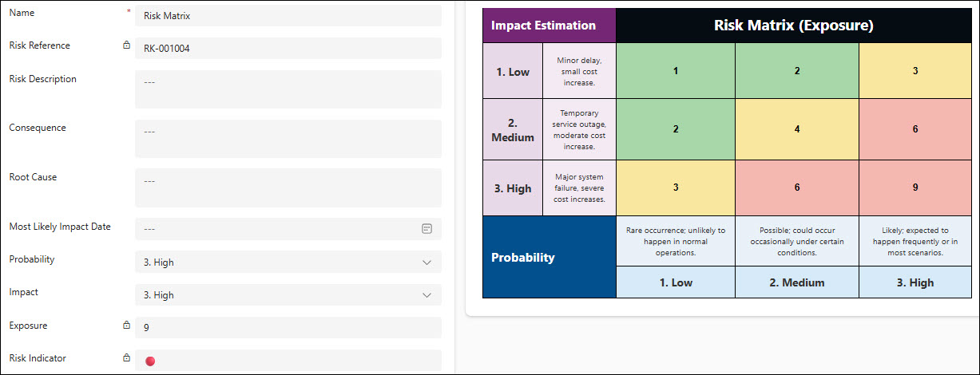Click the lock icon beside Risk Reference
Image resolution: width=980 pixels, height=375 pixels.
click(x=126, y=45)
